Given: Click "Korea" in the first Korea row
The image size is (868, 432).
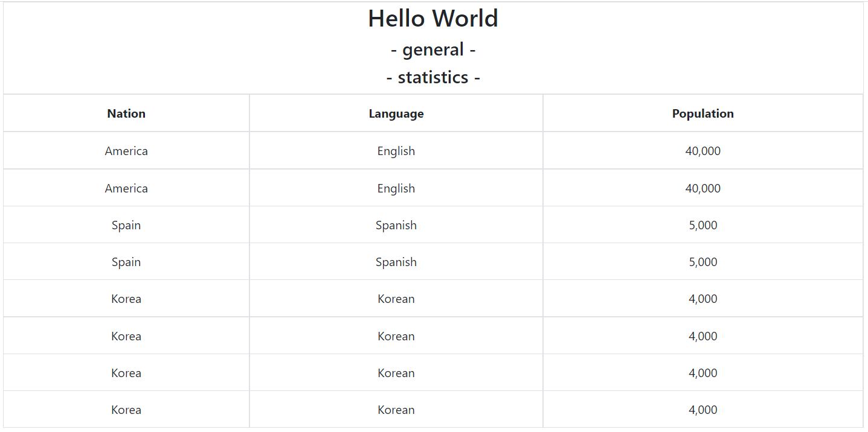Looking at the screenshot, I should click(126, 299).
